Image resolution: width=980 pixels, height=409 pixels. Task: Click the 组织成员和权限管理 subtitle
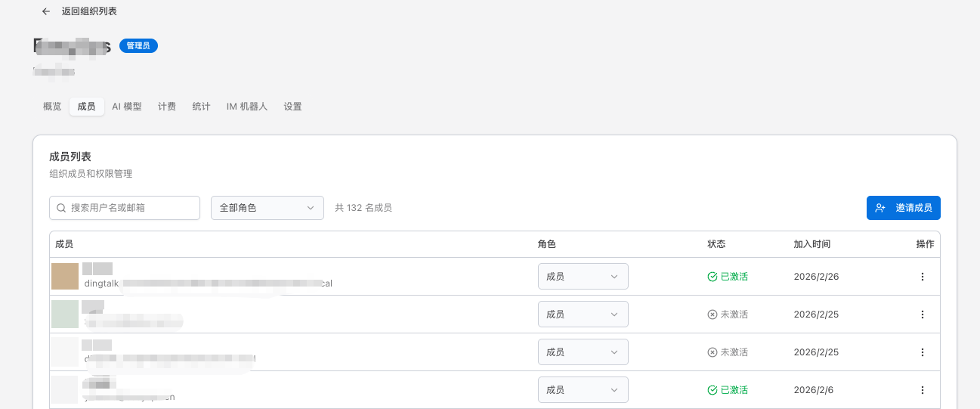[x=91, y=174]
